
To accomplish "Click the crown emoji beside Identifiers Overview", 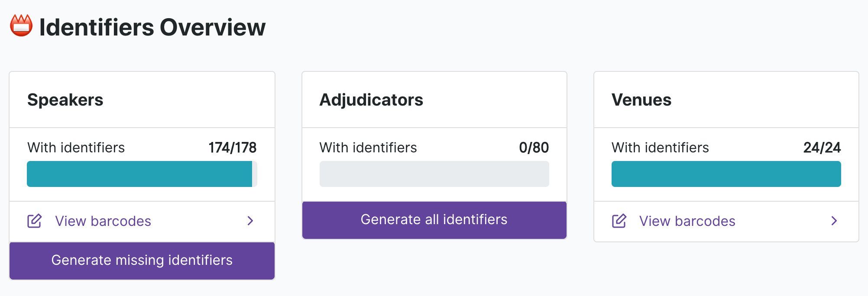I will pos(21,26).
